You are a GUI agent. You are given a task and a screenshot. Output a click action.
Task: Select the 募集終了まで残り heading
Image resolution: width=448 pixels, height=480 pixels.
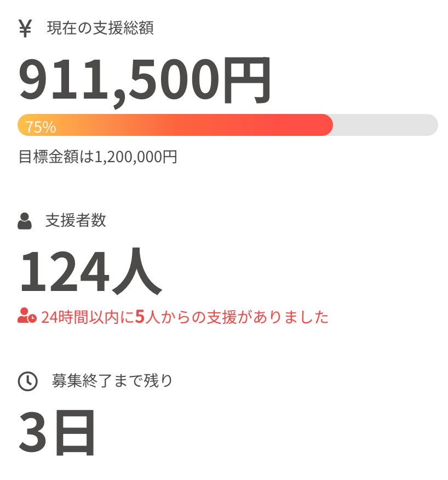point(112,380)
